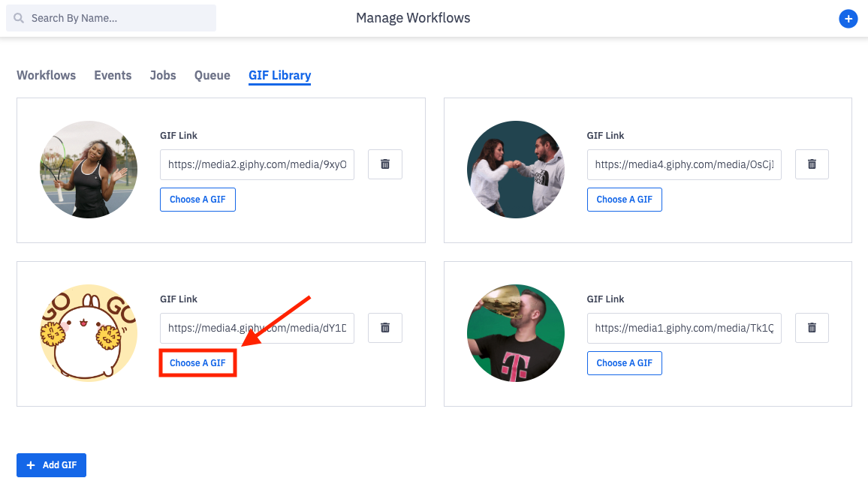Screen dimensions: 868x502
Task: Remove the T-Mobile shirt GIF entry
Action: point(812,328)
